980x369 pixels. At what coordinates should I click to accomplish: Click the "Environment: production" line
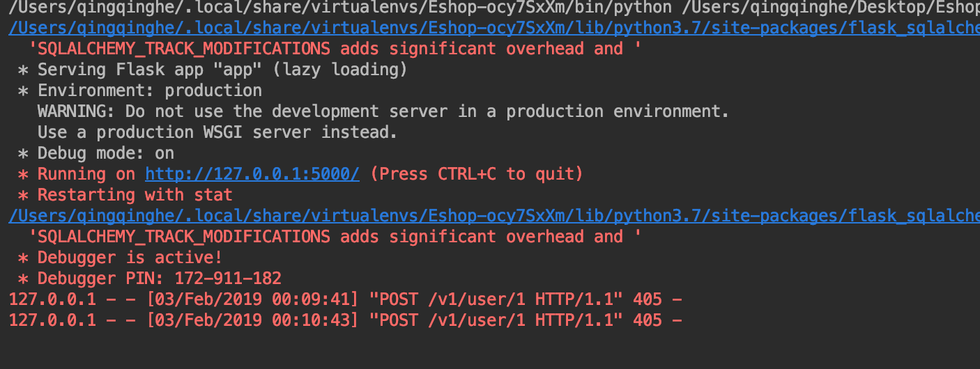149,91
